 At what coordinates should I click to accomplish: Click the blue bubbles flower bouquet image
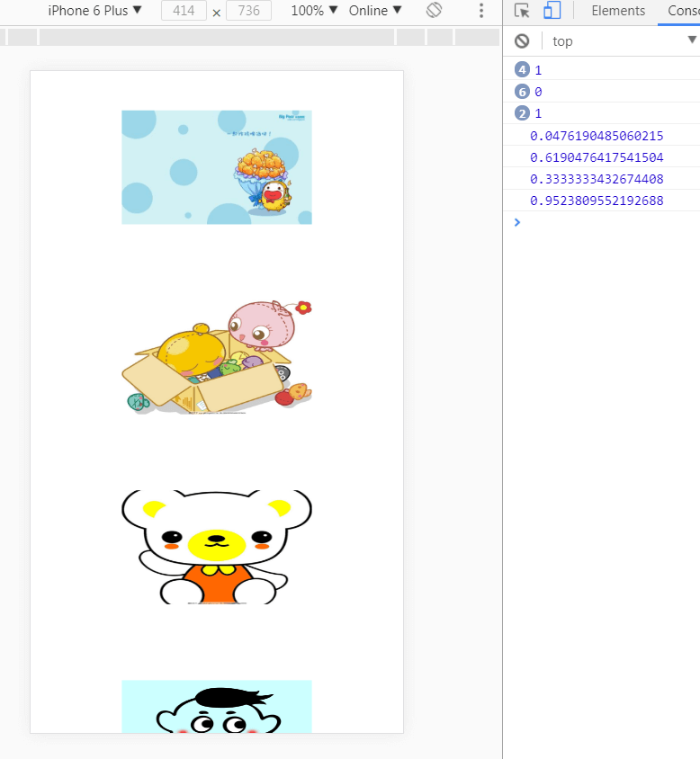coord(217,167)
